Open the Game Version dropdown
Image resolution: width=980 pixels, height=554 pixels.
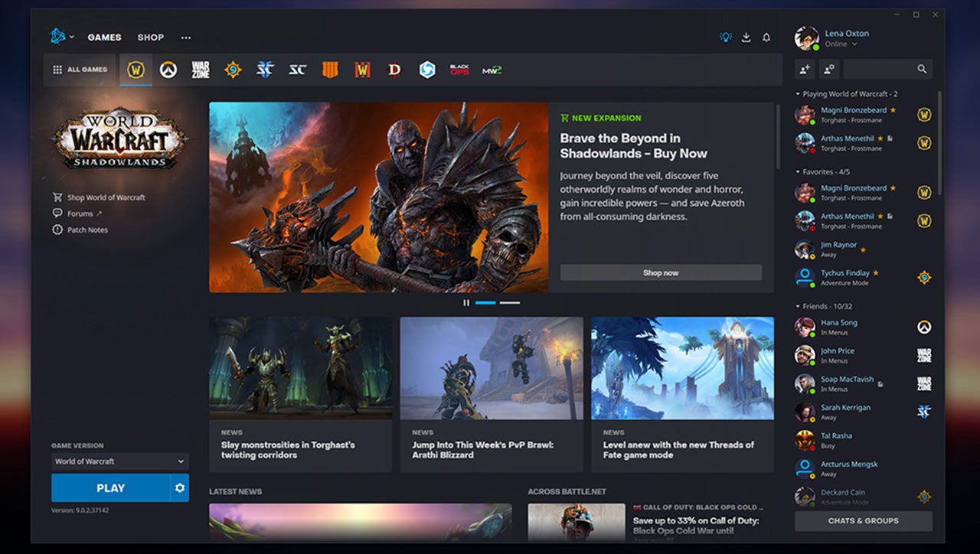(x=119, y=461)
